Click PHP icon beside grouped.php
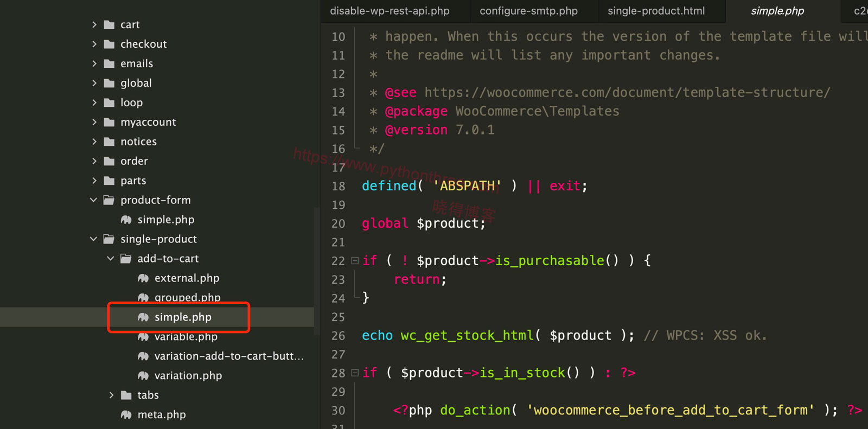This screenshot has width=868, height=429. click(143, 297)
